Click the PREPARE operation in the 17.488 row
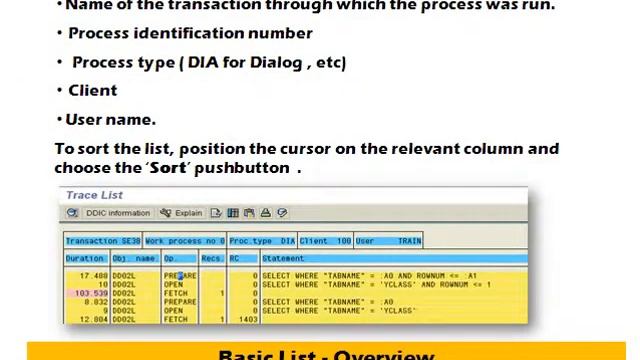640x360 pixels. (180, 276)
